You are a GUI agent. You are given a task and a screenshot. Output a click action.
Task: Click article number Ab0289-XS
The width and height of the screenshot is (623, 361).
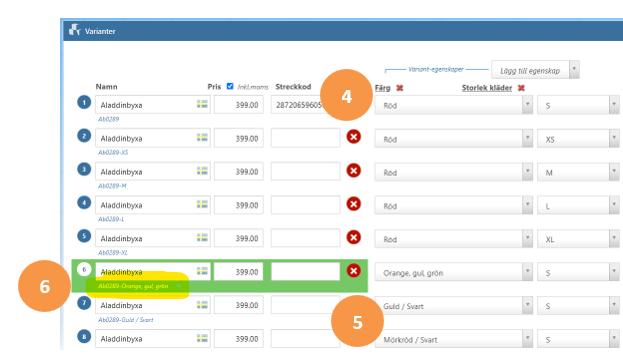(x=113, y=153)
